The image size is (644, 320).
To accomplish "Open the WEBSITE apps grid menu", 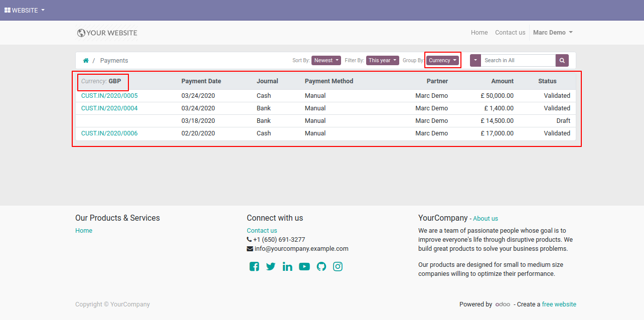I will tap(25, 10).
